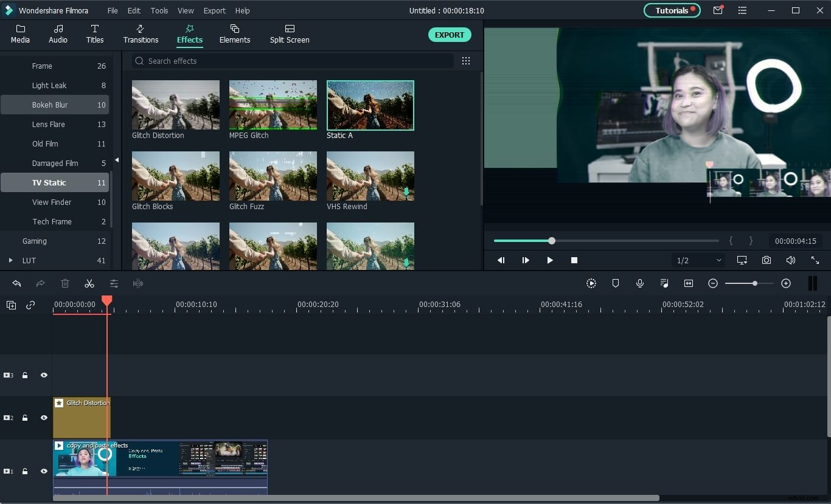Open the Audio Mixer icon
831x504 pixels.
point(664,283)
